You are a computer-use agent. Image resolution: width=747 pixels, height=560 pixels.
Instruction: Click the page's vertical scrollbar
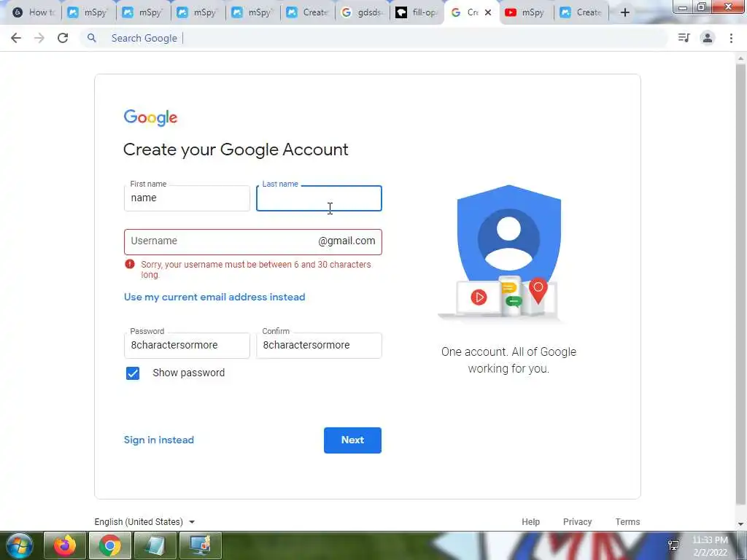(x=741, y=284)
